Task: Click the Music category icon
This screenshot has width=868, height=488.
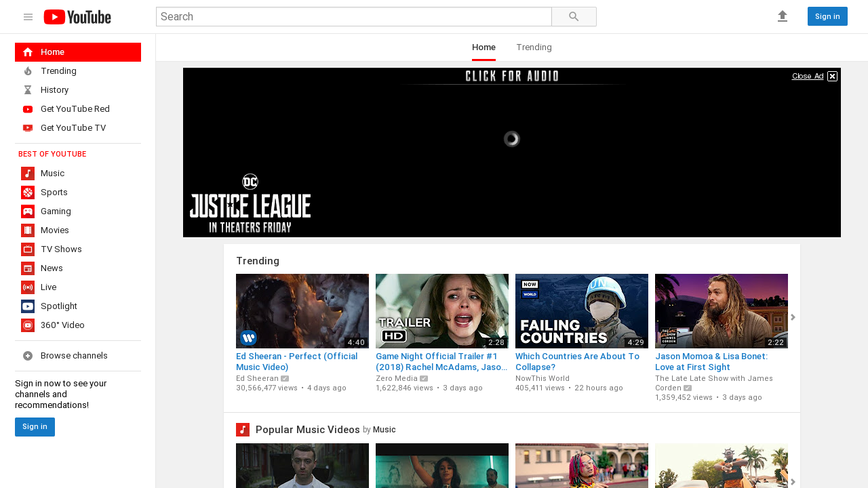Action: (x=28, y=174)
